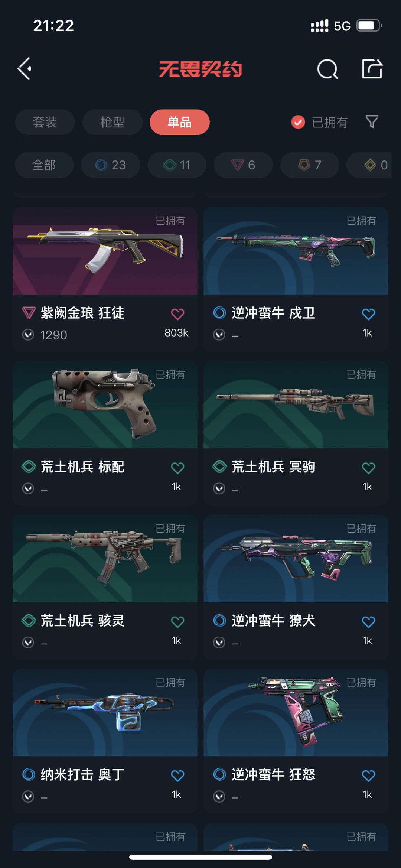Filter by orange tier showing 7
The image size is (401, 868).
tap(310, 165)
